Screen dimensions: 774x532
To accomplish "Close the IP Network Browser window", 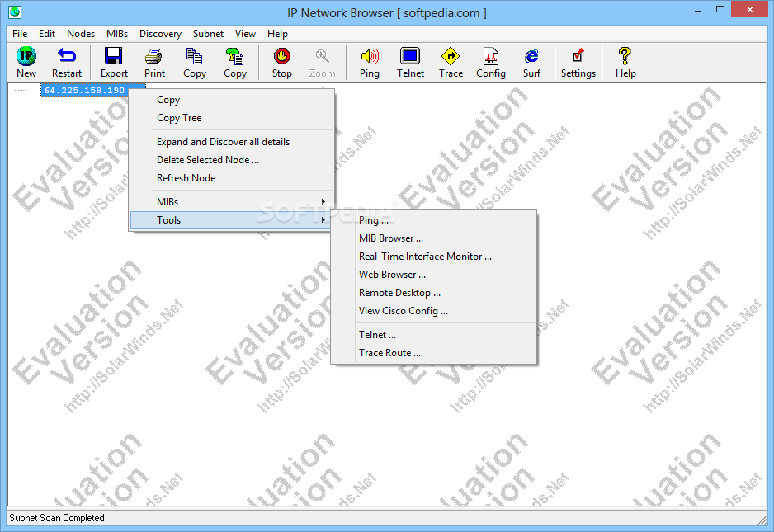I will pyautogui.click(x=749, y=9).
